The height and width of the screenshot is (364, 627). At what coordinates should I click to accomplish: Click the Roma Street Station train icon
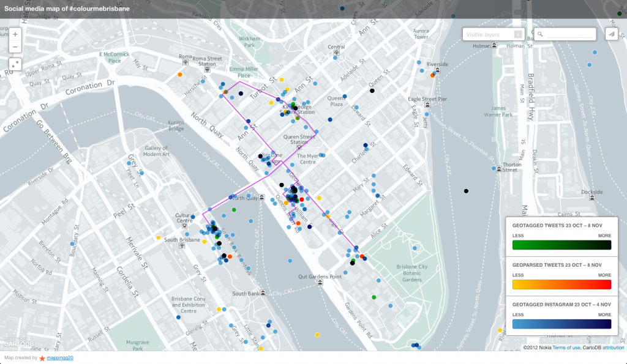[x=207, y=70]
